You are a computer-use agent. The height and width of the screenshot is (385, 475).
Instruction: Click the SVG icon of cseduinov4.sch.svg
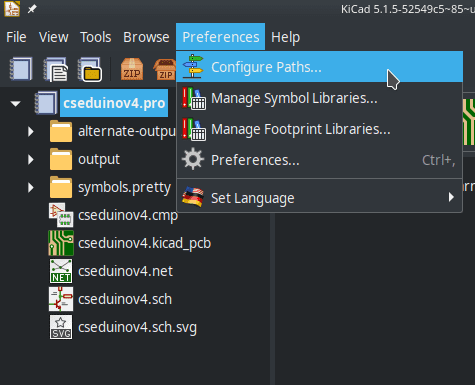(61, 327)
